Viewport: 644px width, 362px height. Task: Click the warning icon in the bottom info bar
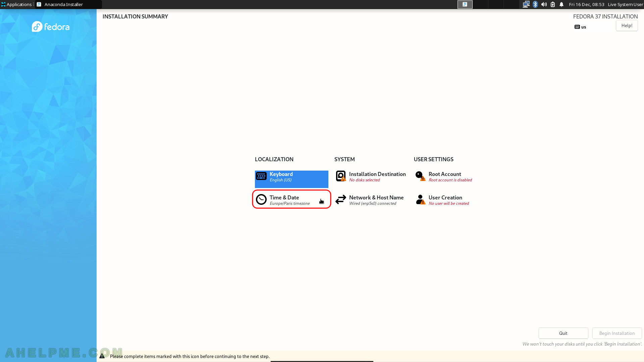102,356
